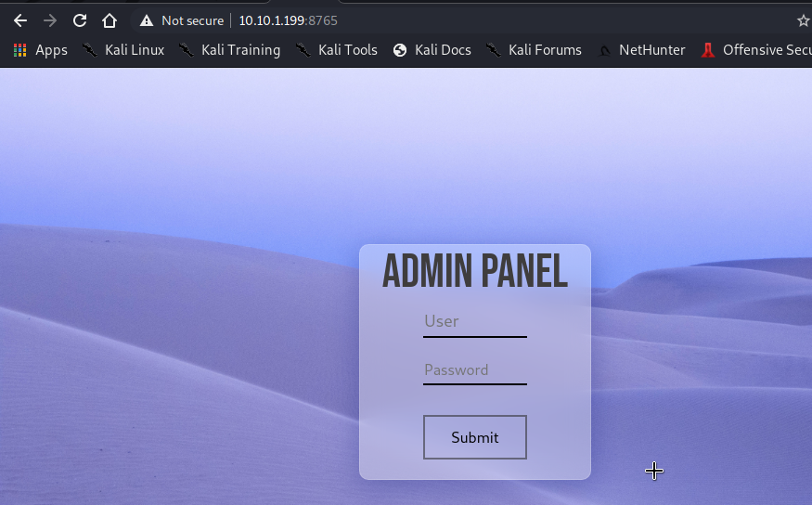Click the ADMIN PANEL heading
Screen dimensions: 812x505
tap(475, 270)
